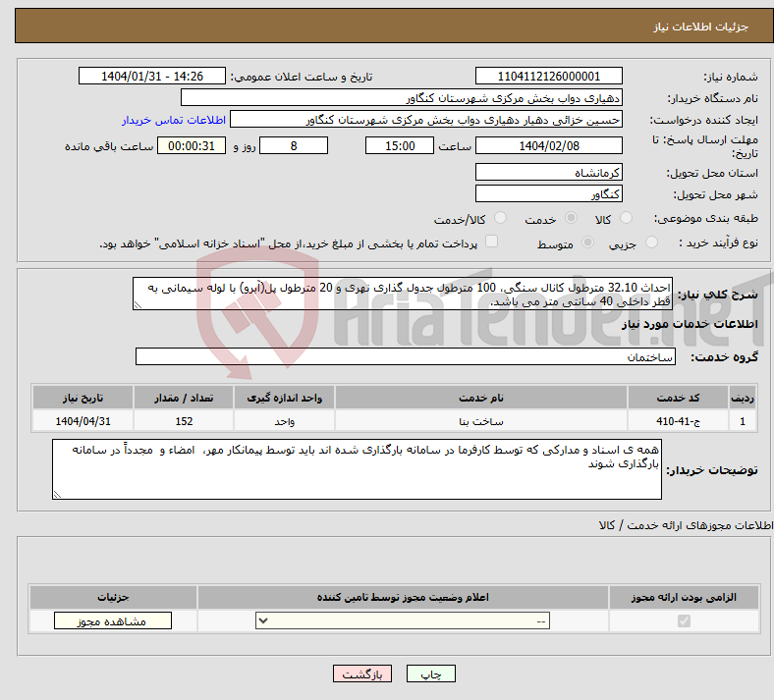Click the تاریخ نیاز column header

pos(83,398)
